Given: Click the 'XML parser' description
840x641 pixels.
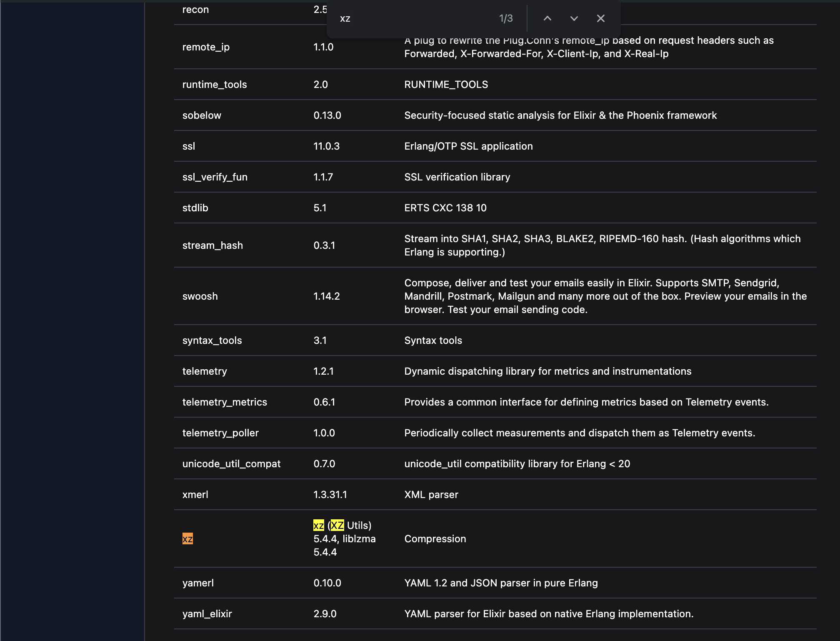Looking at the screenshot, I should [x=431, y=495].
